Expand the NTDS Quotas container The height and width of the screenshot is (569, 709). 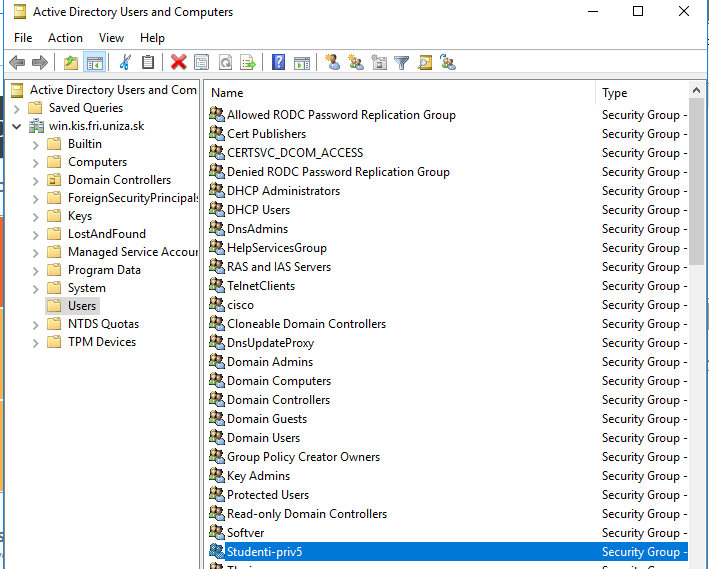36,325
